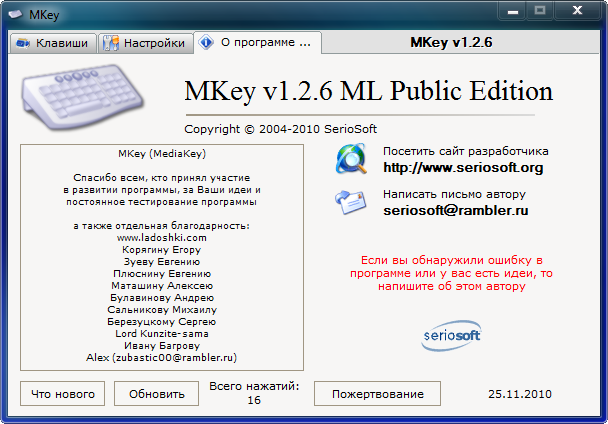This screenshot has width=608, height=424.
Task: Click the name Маташину Алексею
Action: [x=162, y=286]
